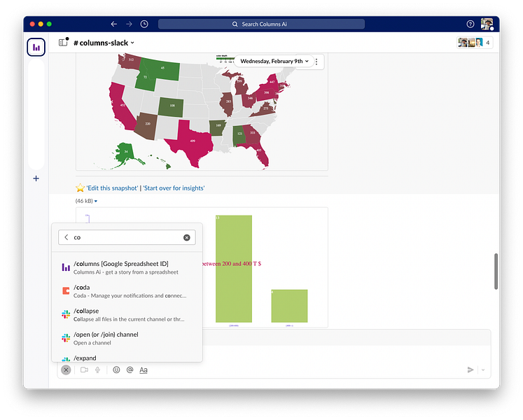Click the 'Start over for insights' link

click(x=174, y=188)
